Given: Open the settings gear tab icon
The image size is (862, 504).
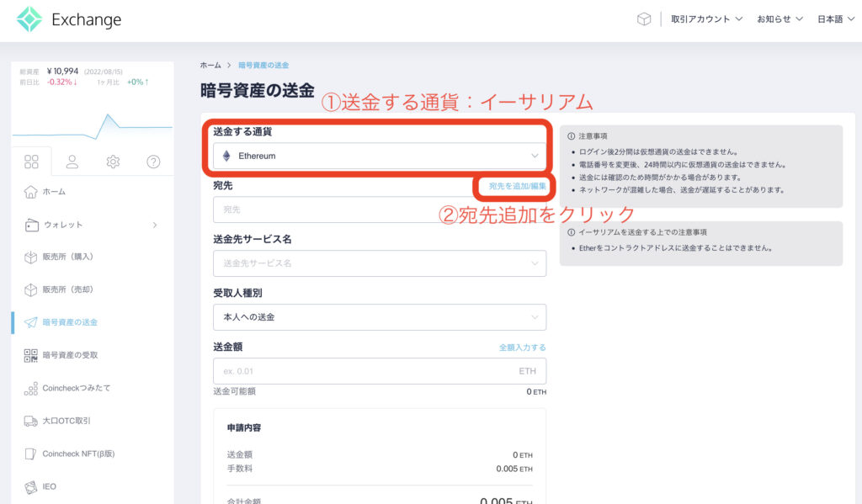Looking at the screenshot, I should point(113,162).
